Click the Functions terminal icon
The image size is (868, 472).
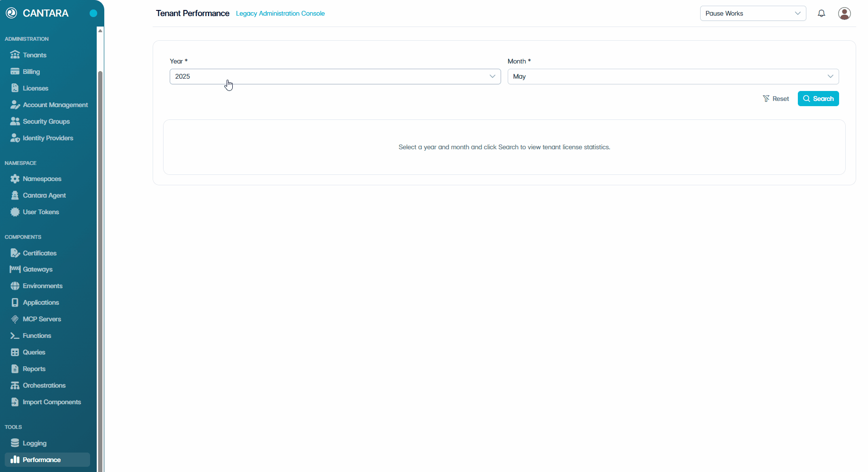tap(15, 336)
